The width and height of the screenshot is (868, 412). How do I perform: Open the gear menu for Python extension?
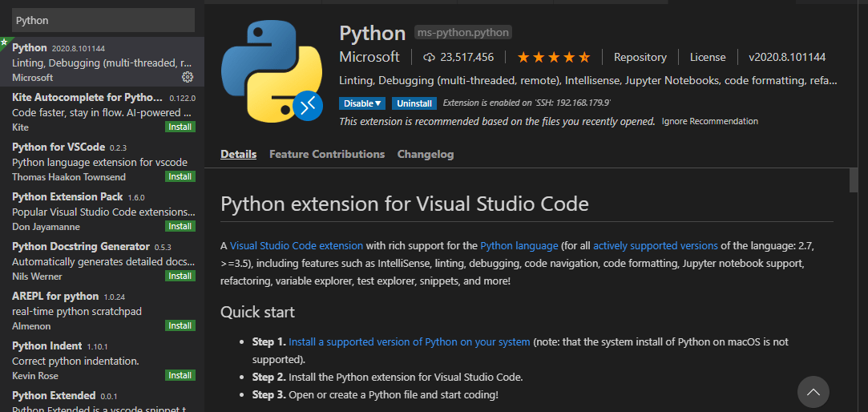point(188,77)
